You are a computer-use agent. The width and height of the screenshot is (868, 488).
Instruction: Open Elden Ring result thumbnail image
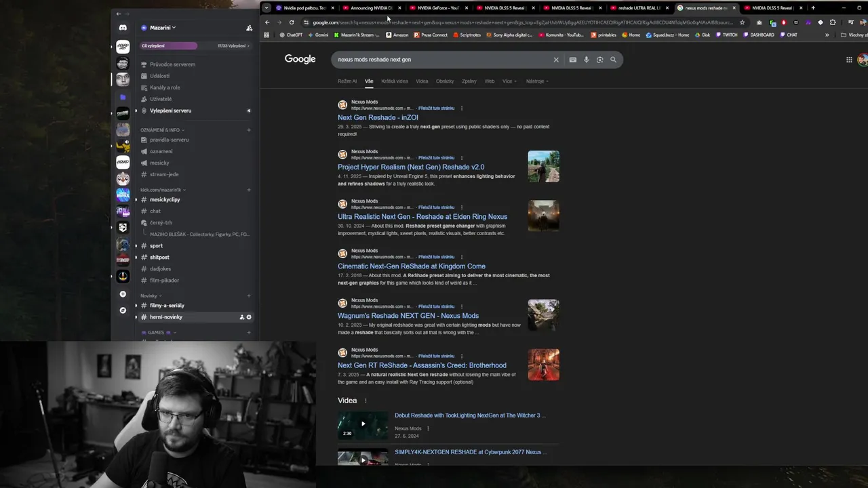(544, 216)
